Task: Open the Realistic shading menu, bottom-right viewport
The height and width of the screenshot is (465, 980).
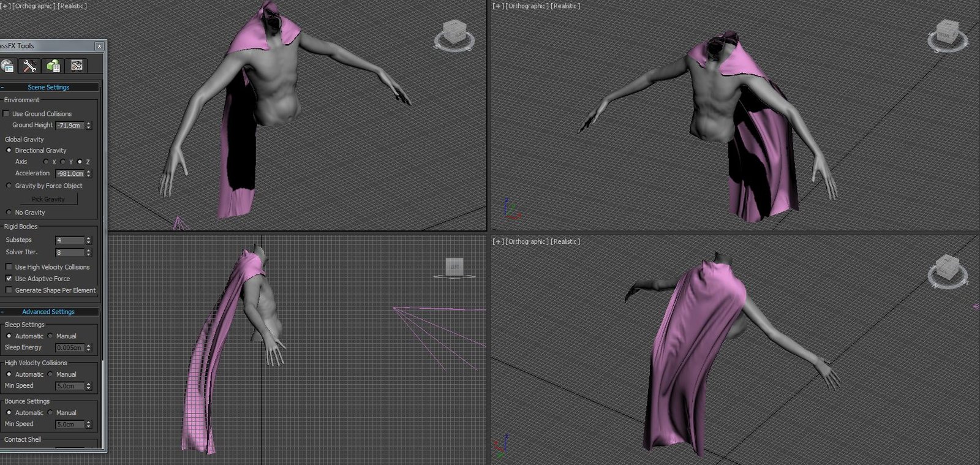Action: pyautogui.click(x=565, y=242)
